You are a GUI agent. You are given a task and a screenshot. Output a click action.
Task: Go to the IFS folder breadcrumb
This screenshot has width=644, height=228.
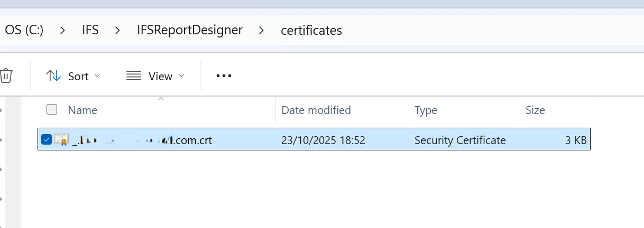[x=90, y=30]
